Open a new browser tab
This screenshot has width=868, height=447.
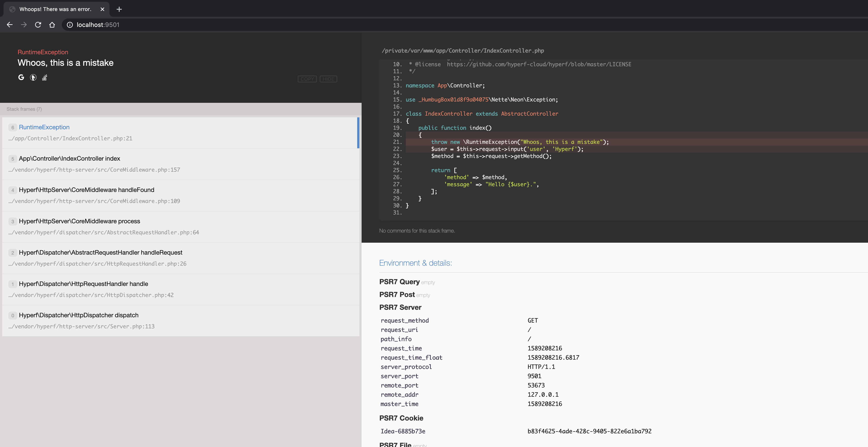(x=119, y=9)
